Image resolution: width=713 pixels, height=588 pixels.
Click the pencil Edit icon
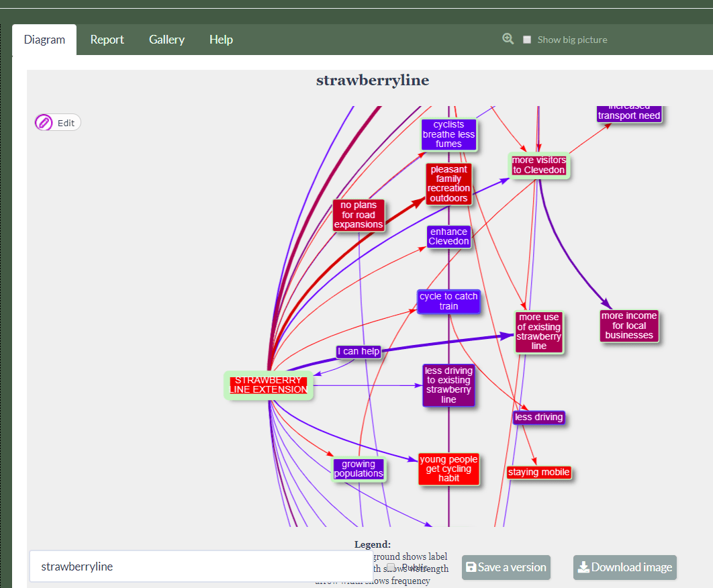pos(44,123)
